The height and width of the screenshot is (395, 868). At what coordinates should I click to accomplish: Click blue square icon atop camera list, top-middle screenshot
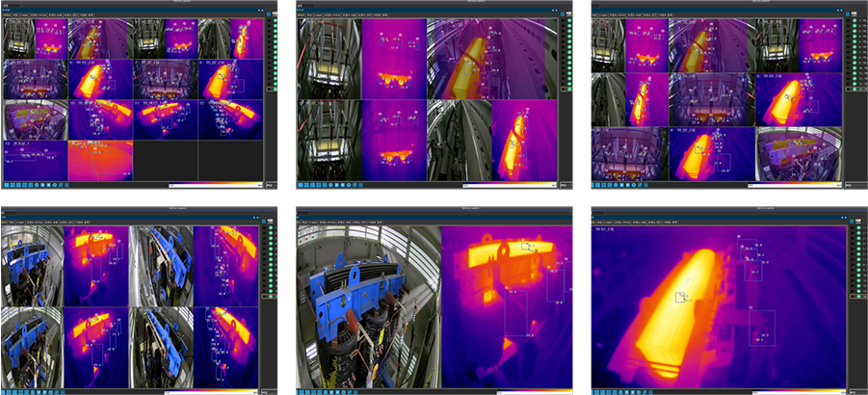(x=563, y=13)
